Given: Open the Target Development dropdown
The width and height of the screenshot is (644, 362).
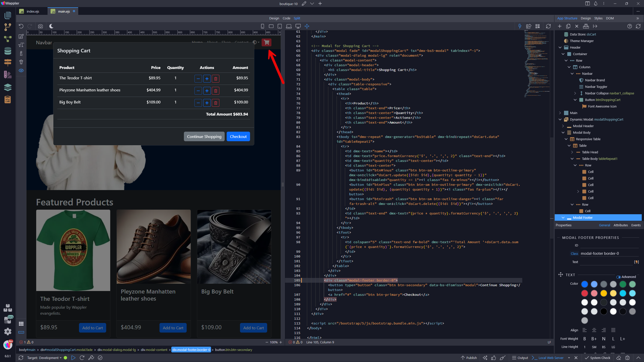Looking at the screenshot, I should (x=44, y=358).
